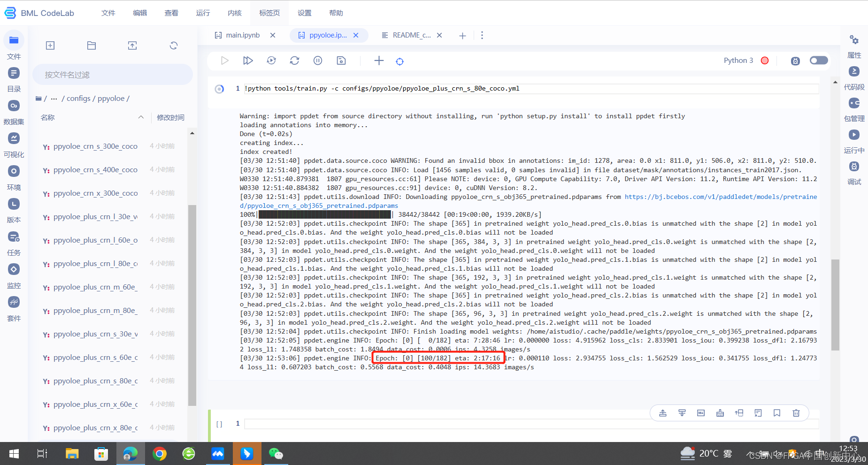Click the file name filter field
This screenshot has height=465, width=868.
click(113, 75)
